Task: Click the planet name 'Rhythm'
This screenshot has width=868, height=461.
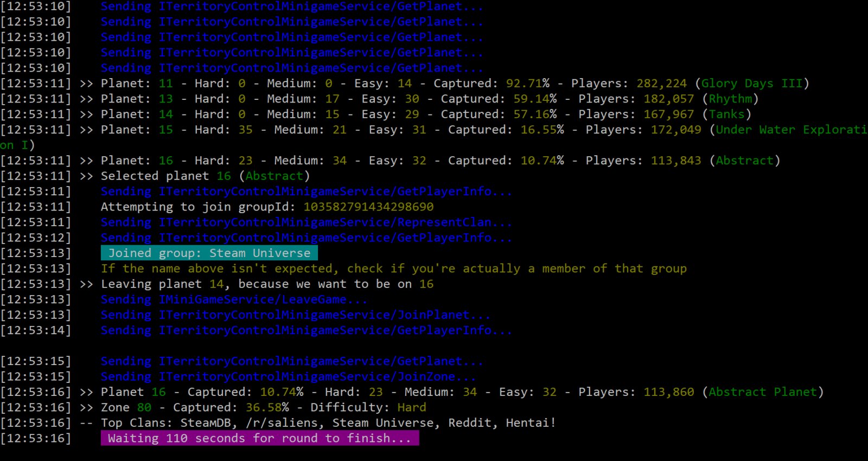Action: pos(730,99)
